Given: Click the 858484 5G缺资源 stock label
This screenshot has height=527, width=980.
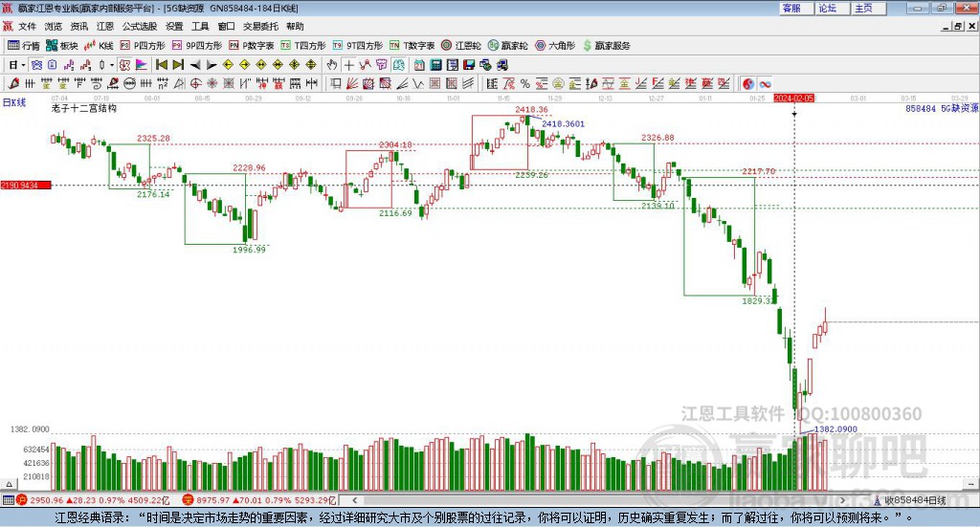Looking at the screenshot, I should pyautogui.click(x=942, y=109).
